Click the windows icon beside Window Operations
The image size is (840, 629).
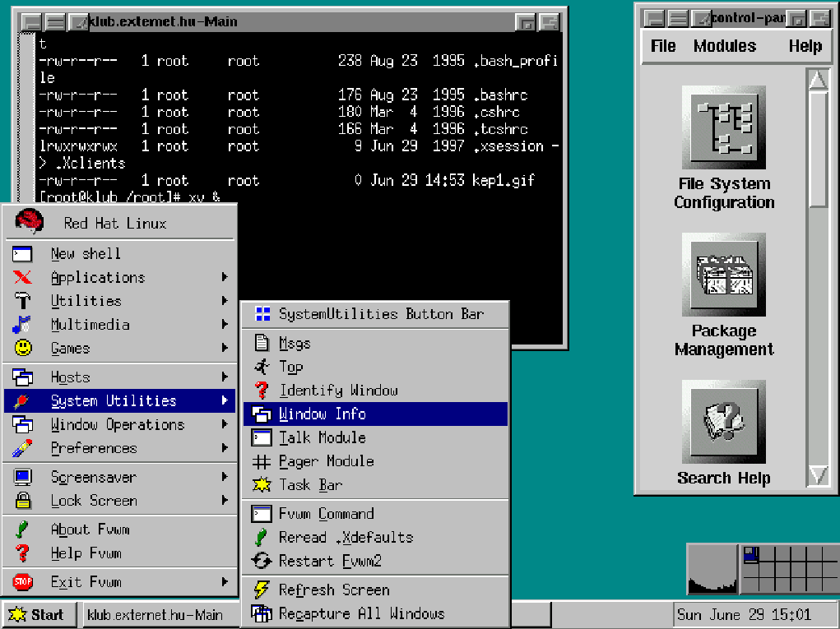pos(22,424)
